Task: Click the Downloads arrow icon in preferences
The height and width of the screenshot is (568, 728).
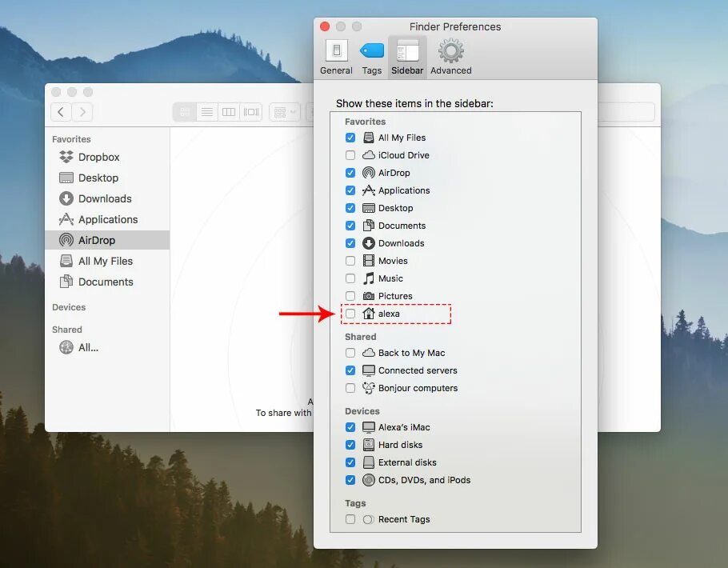Action: [369, 243]
